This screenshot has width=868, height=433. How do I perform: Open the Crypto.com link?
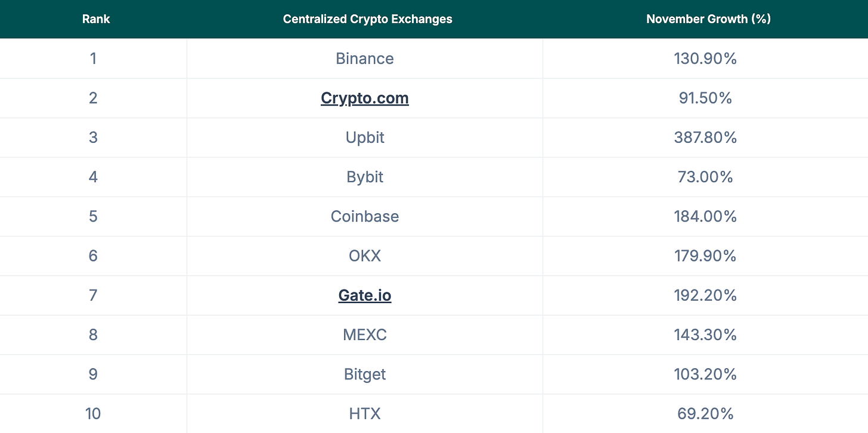click(364, 98)
